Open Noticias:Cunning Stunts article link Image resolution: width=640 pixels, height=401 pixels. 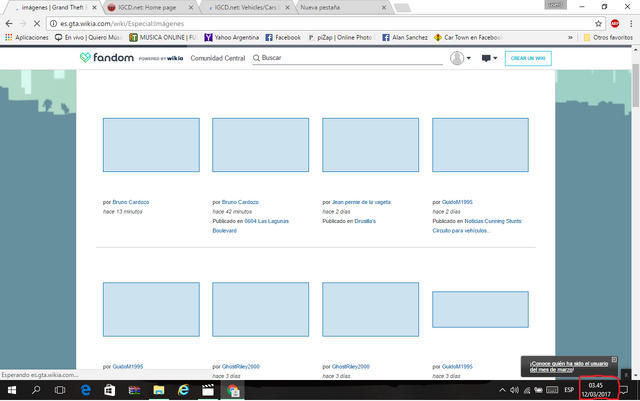click(478, 226)
